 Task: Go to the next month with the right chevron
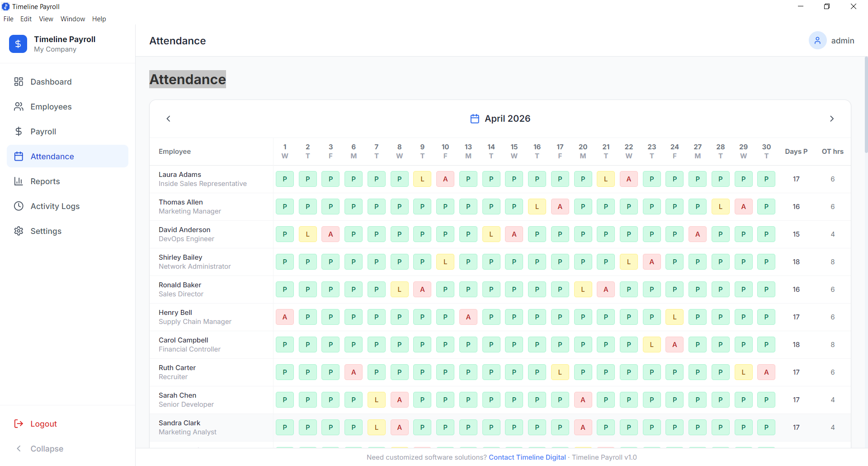click(832, 118)
